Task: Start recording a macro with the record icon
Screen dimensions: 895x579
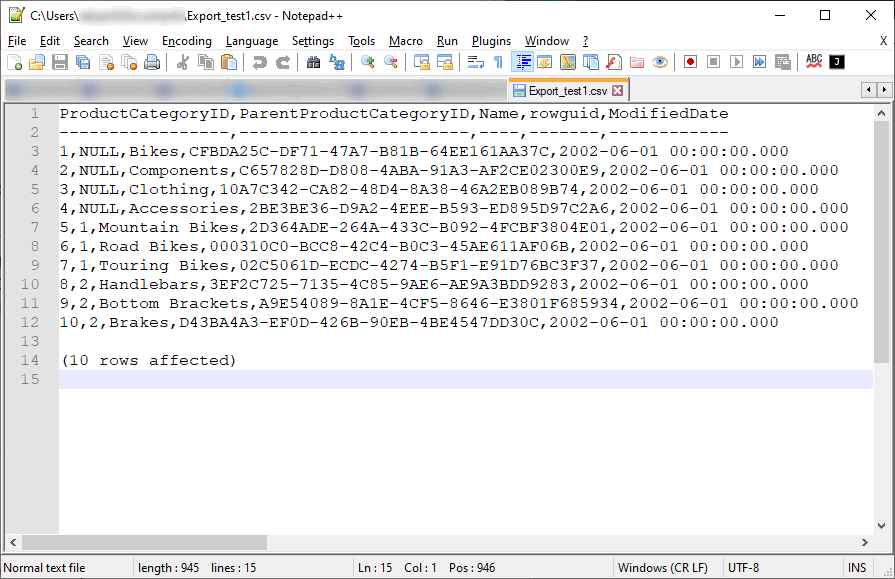Action: [690, 61]
